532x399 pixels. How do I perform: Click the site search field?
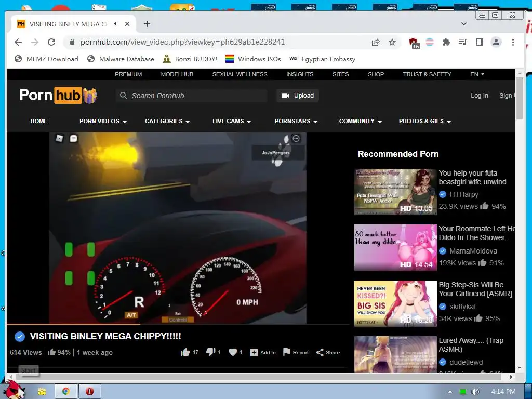(x=192, y=96)
